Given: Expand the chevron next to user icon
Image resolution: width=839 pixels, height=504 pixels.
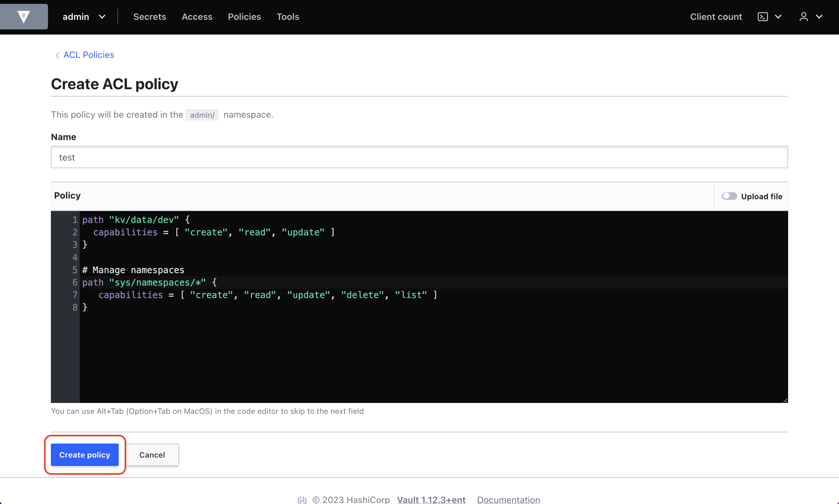Looking at the screenshot, I should pyautogui.click(x=819, y=17).
